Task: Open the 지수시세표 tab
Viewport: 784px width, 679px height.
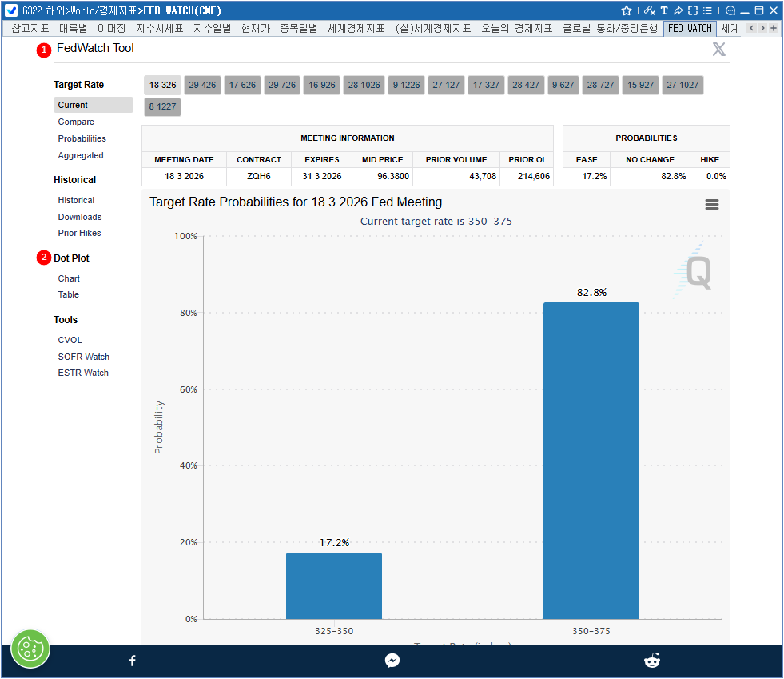Action: 159,28
